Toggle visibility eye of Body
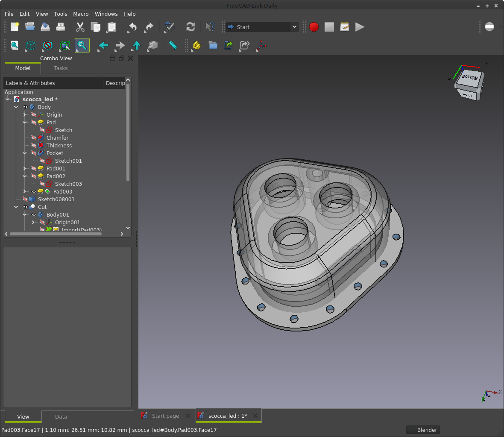The height and width of the screenshot is (437, 504). [x=25, y=107]
